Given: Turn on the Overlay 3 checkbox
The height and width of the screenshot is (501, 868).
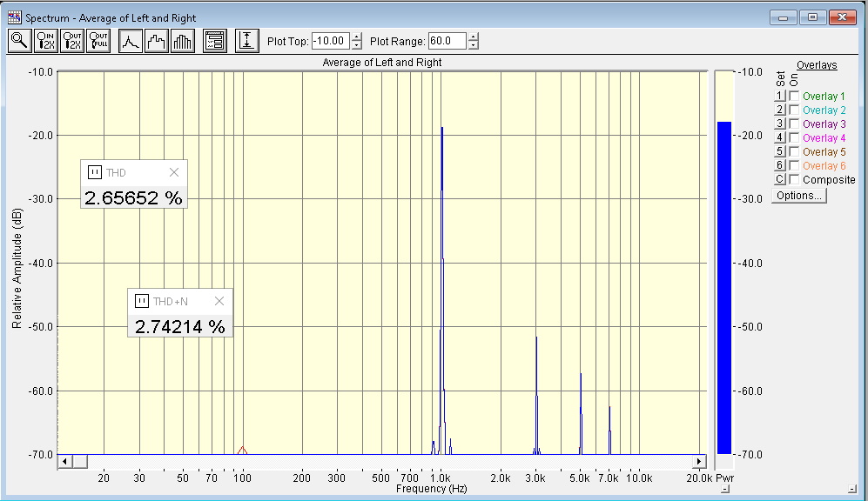Looking at the screenshot, I should pos(794,124).
